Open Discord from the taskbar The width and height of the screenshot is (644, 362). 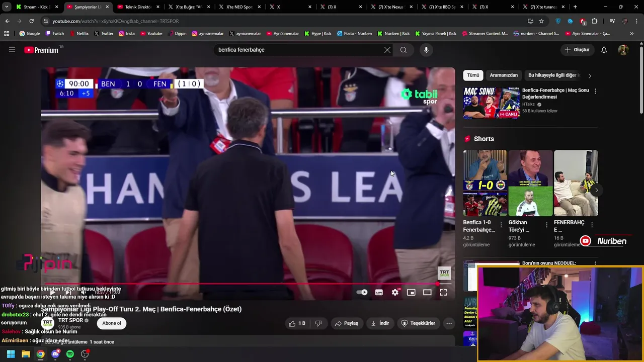tap(55, 354)
